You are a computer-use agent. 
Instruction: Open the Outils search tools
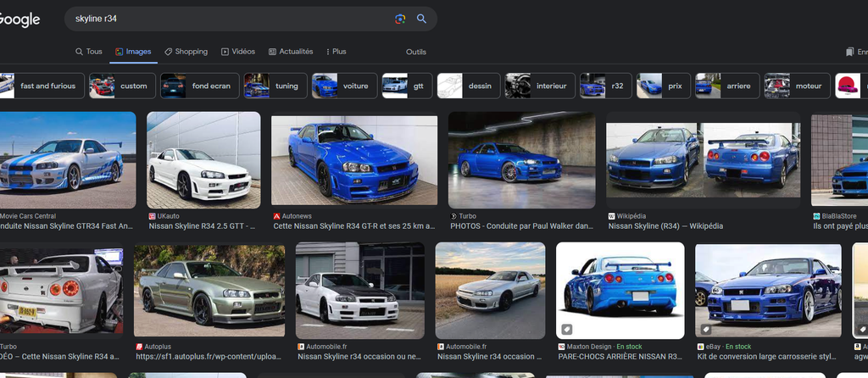click(x=415, y=52)
